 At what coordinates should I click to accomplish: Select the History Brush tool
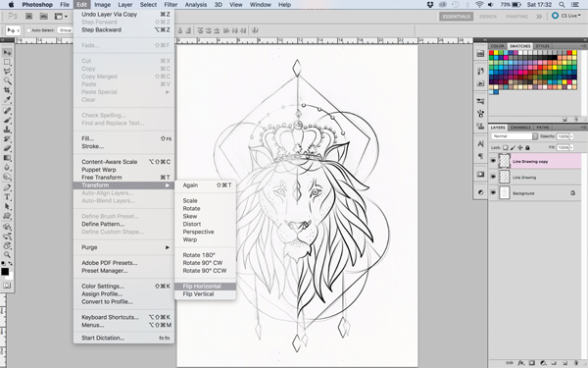tap(7, 139)
